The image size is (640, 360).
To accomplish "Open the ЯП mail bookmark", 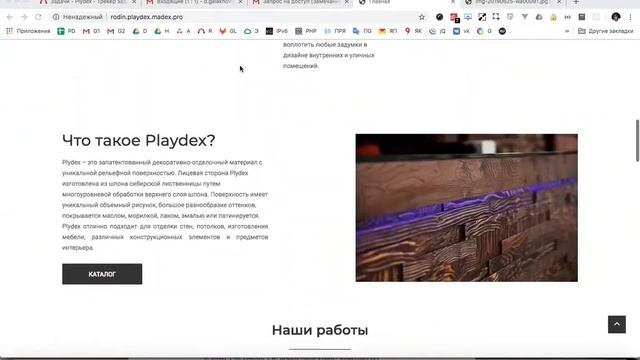I will pyautogui.click(x=388, y=31).
